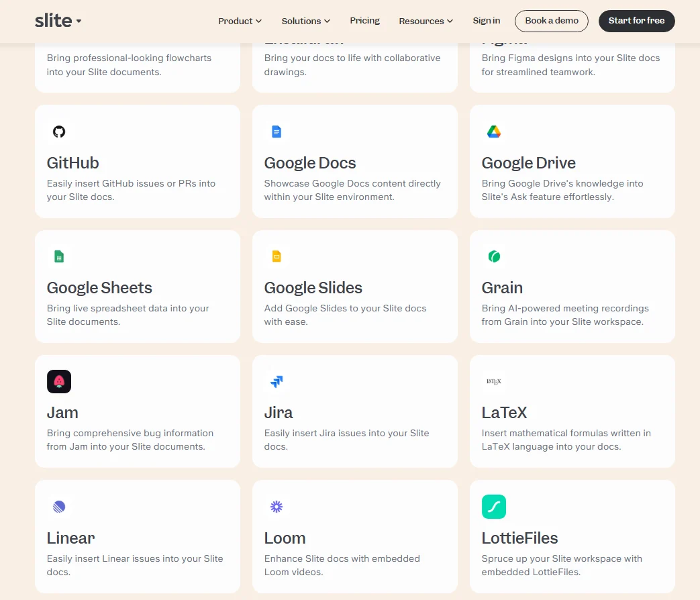This screenshot has width=700, height=600.
Task: Click the Jam strawberry icon
Action: pyautogui.click(x=59, y=382)
